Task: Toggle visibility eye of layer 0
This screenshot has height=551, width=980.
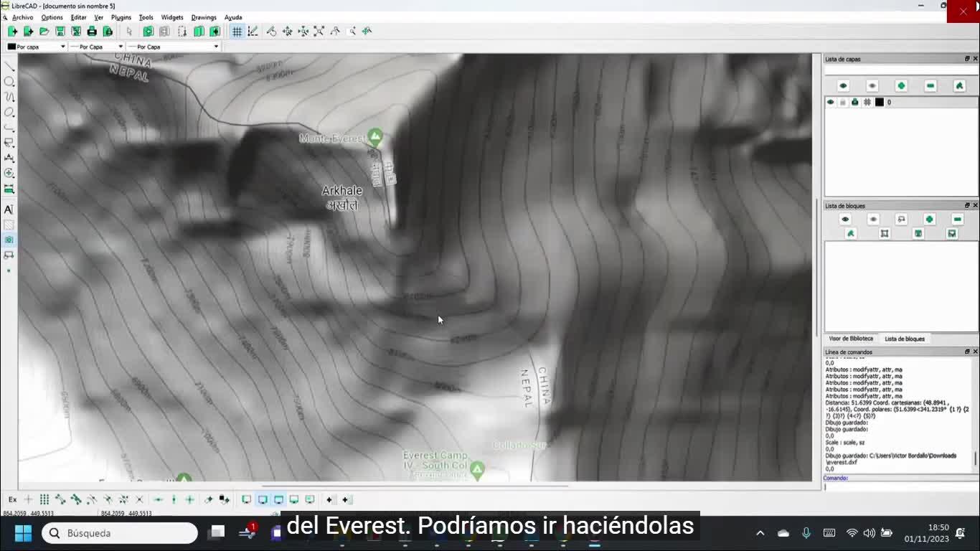Action: pyautogui.click(x=831, y=103)
